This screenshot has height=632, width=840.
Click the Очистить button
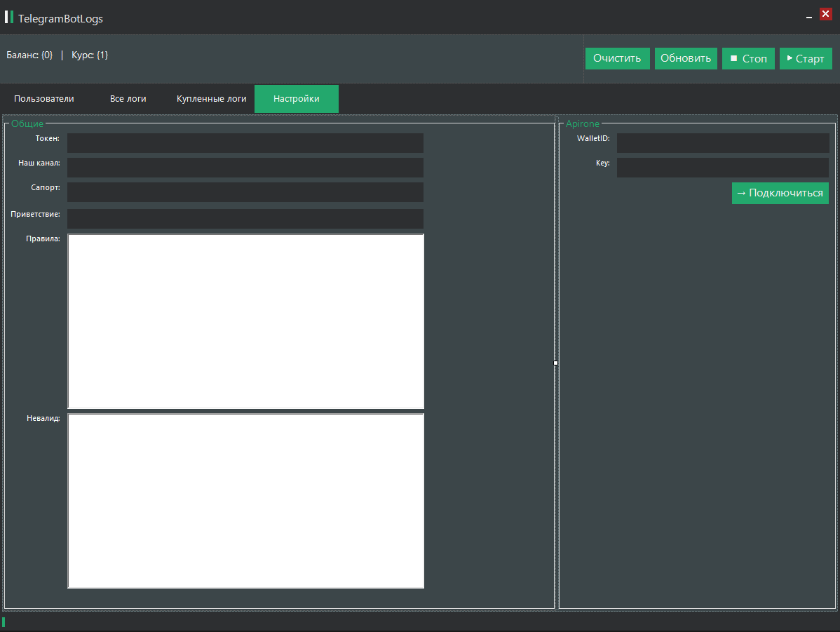pos(617,59)
